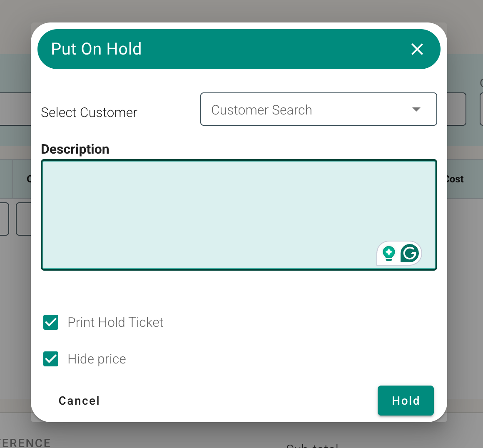483x448 pixels.
Task: Click the Print Hold Ticket label
Action: (115, 322)
